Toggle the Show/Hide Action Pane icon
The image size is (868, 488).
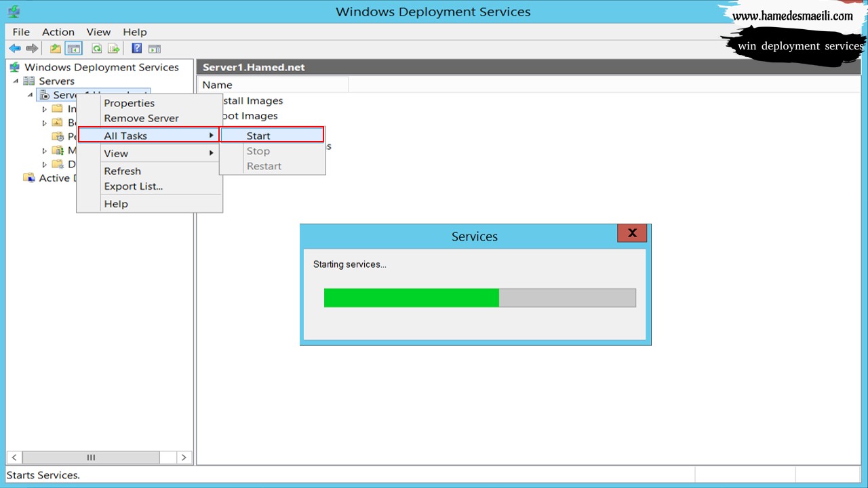pyautogui.click(x=155, y=49)
